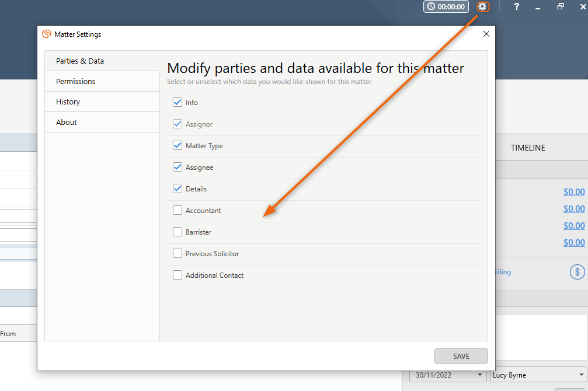The width and height of the screenshot is (588, 391).
Task: Expand the Lucy Byrne dropdown
Action: [x=581, y=375]
